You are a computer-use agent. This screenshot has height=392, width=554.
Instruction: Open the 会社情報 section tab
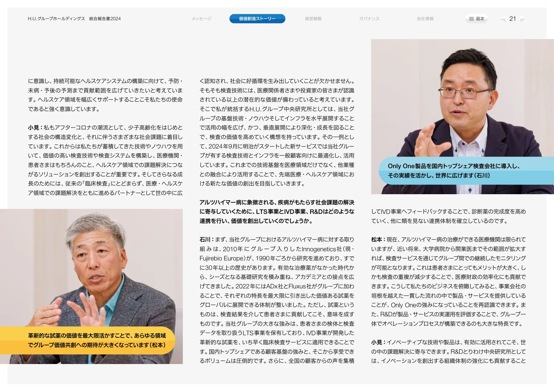click(425, 19)
